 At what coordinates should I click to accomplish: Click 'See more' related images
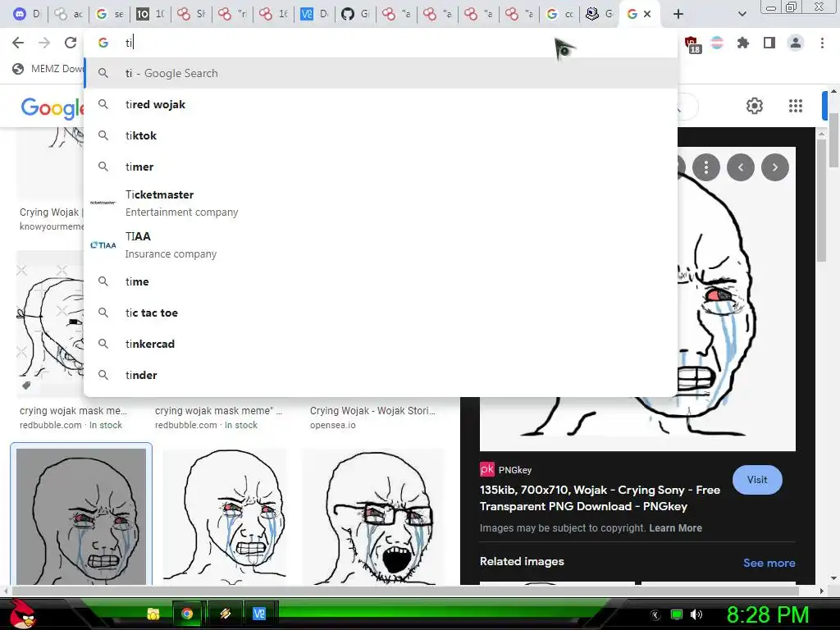tap(769, 563)
